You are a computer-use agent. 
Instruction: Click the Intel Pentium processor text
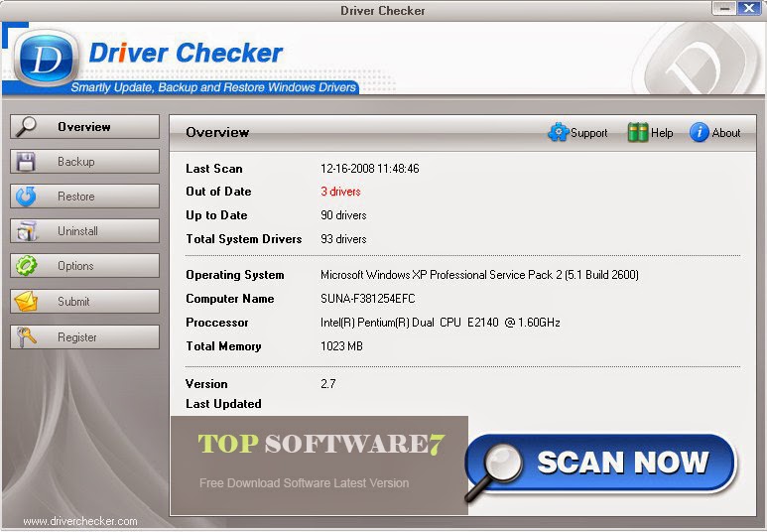click(x=441, y=323)
